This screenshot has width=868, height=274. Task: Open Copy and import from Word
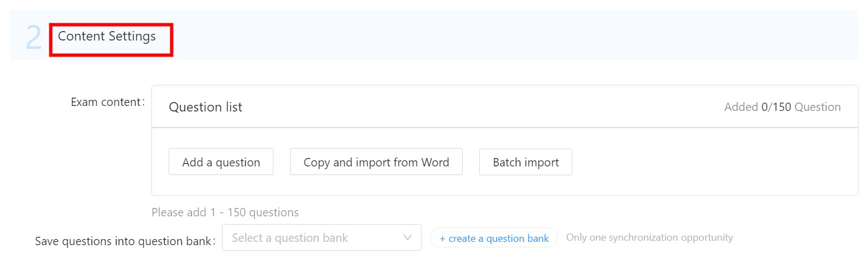[x=376, y=162]
